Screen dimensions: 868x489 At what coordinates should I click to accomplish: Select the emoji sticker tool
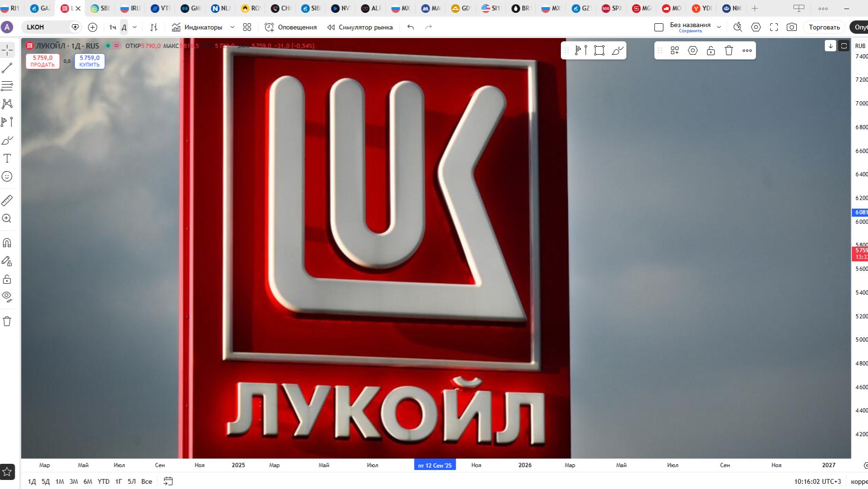click(x=7, y=176)
